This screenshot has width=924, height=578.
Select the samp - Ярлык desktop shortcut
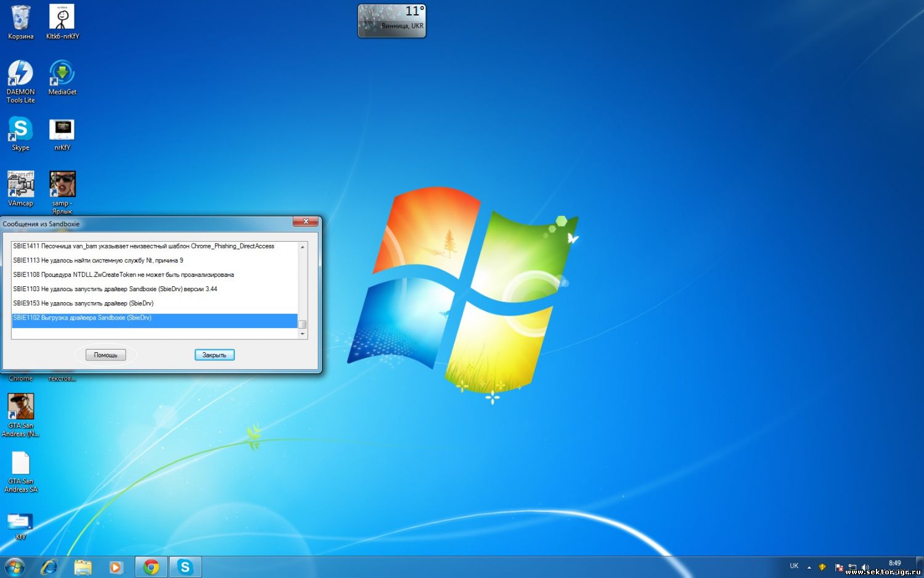click(62, 192)
